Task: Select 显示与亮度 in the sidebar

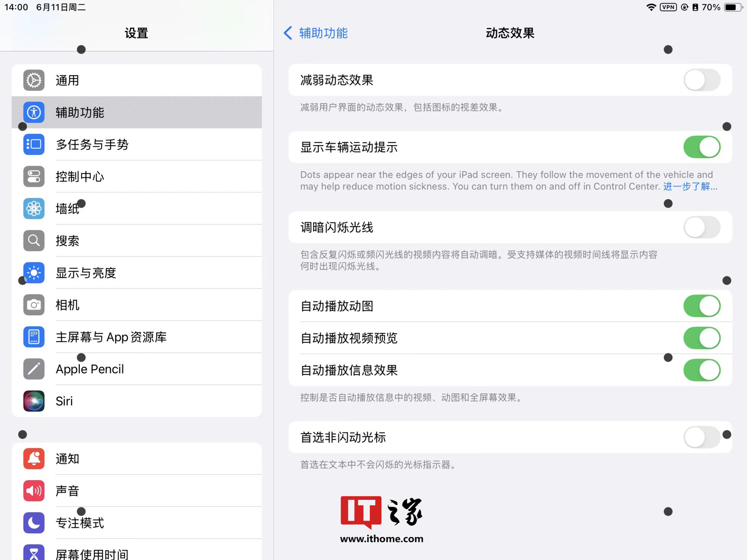Action: click(86, 273)
